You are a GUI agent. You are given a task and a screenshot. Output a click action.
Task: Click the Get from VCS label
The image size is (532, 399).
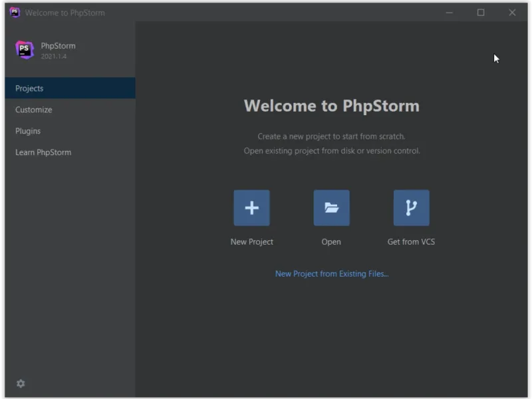click(x=411, y=242)
